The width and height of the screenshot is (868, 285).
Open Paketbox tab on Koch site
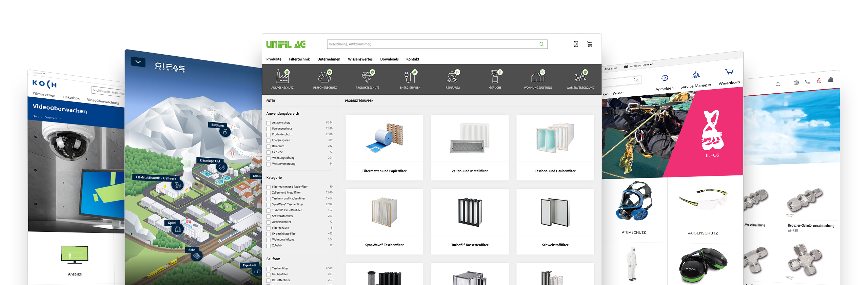(x=71, y=97)
